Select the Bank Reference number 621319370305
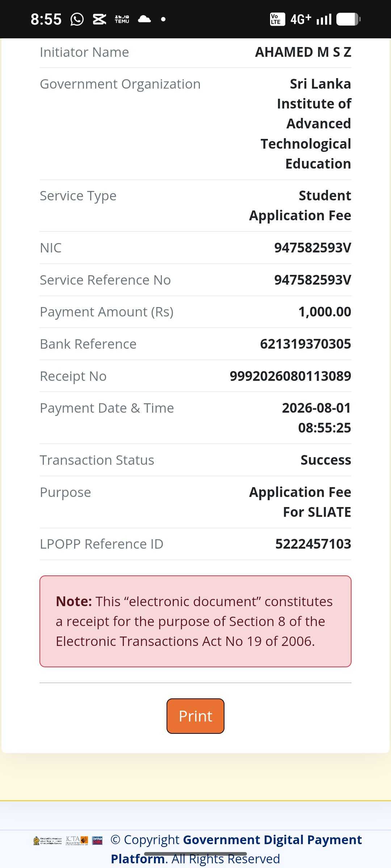Screen dimensions: 391x868 point(306,344)
